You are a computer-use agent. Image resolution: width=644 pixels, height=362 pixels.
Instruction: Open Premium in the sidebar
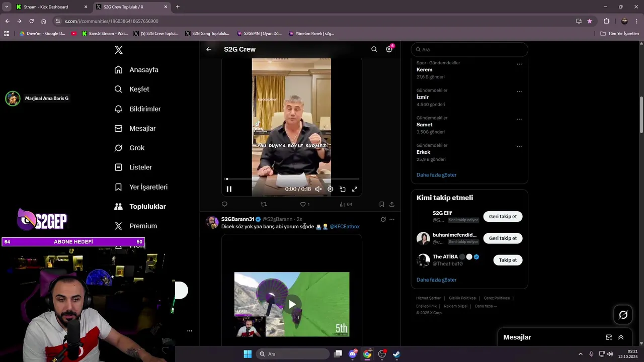(135, 226)
